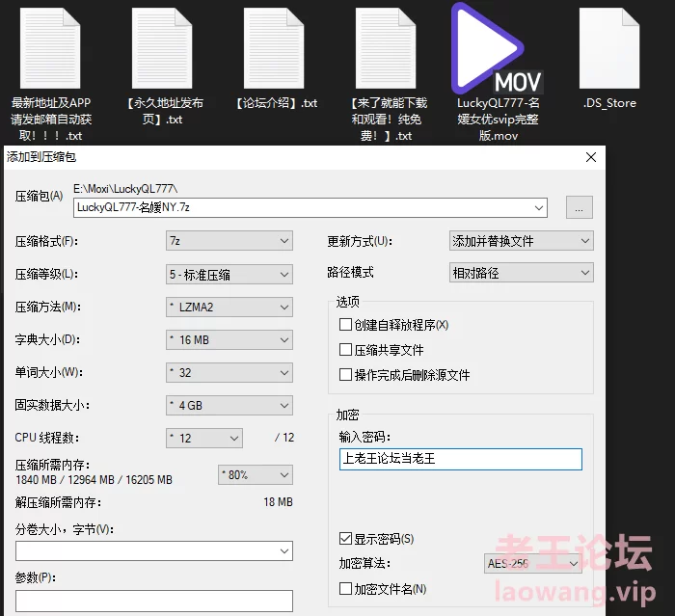Click the 压缩包(A) label

39,197
